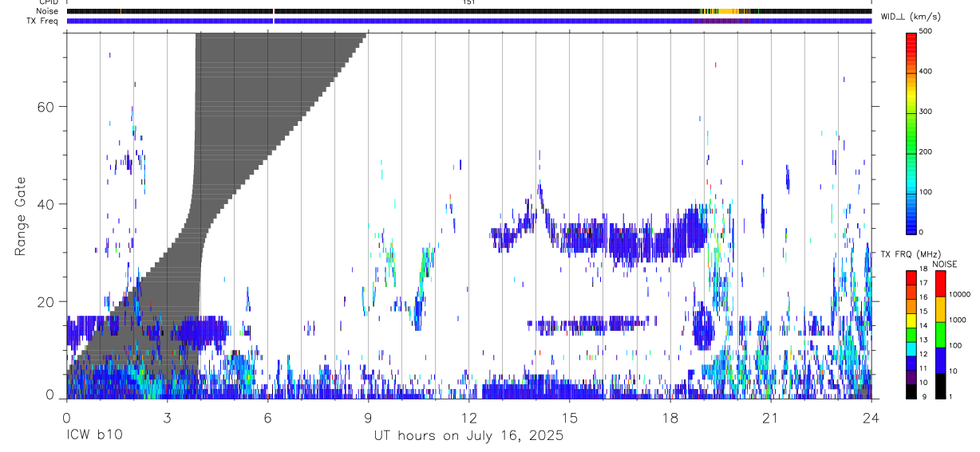The height and width of the screenshot is (452, 980).
Task: Click the '18' hour tick on time axis
Action: 670,418
